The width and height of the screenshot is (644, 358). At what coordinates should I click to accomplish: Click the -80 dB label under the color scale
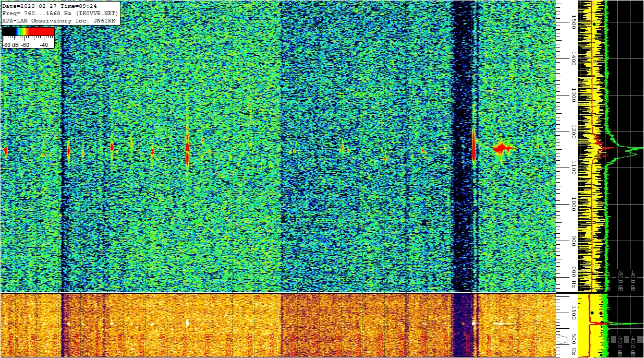coord(10,45)
